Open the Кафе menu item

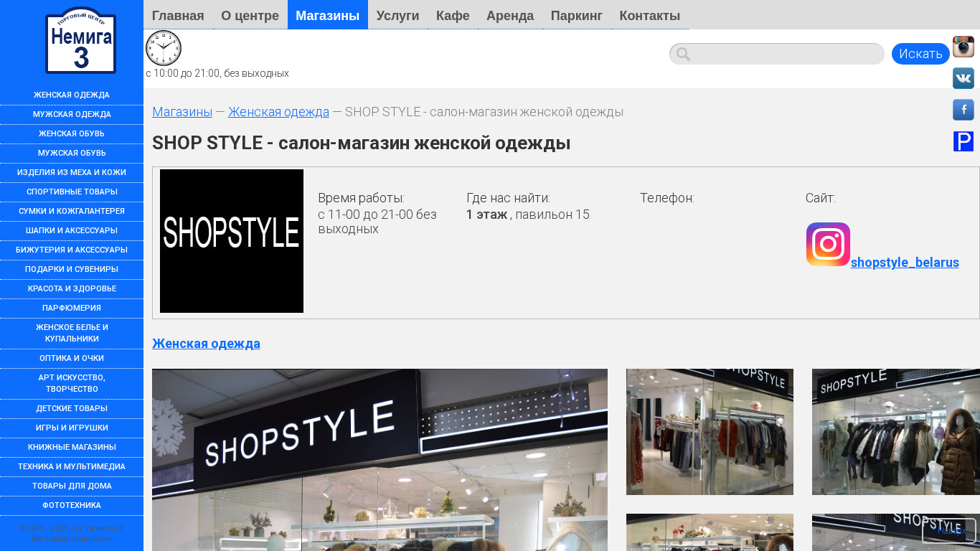(x=453, y=15)
